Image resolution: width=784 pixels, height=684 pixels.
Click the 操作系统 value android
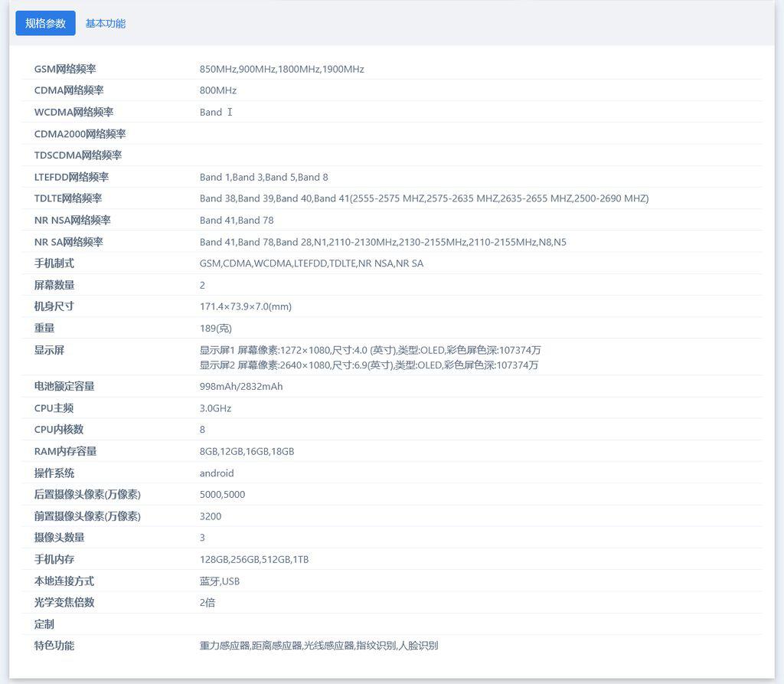click(x=217, y=473)
